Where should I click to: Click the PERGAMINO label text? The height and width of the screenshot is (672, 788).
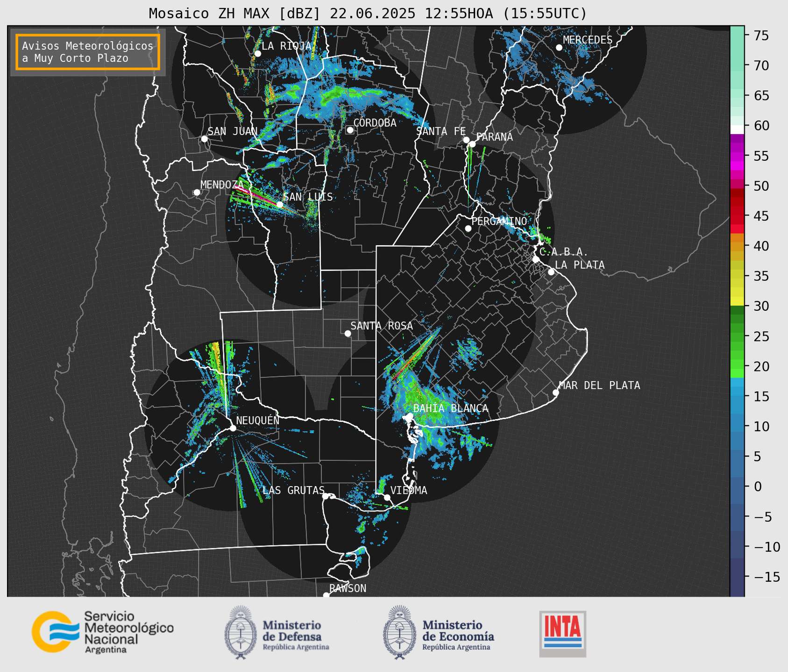(x=499, y=221)
